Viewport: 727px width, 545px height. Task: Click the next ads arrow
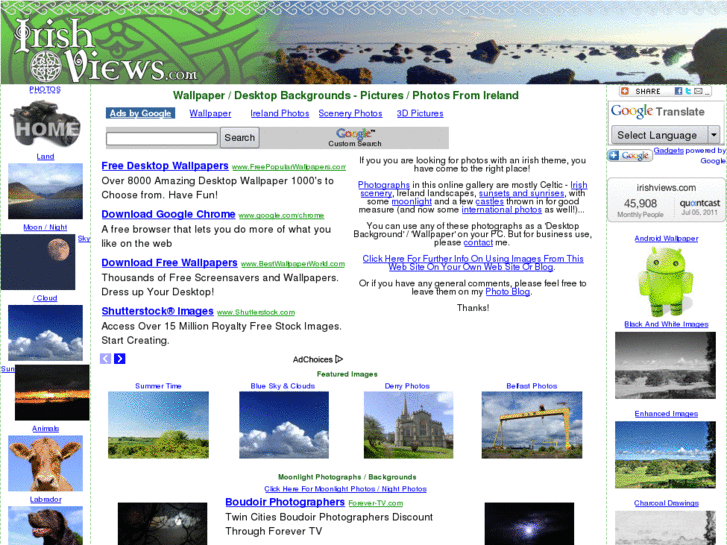tap(120, 359)
